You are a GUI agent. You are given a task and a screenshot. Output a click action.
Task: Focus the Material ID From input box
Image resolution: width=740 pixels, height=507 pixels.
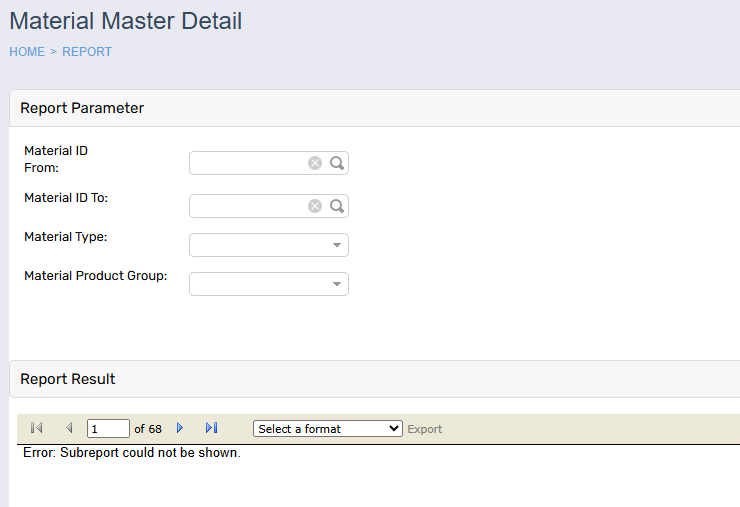[x=248, y=163]
